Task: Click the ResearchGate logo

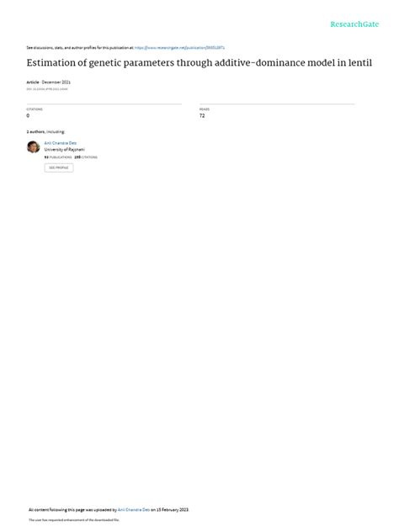Action: point(354,24)
